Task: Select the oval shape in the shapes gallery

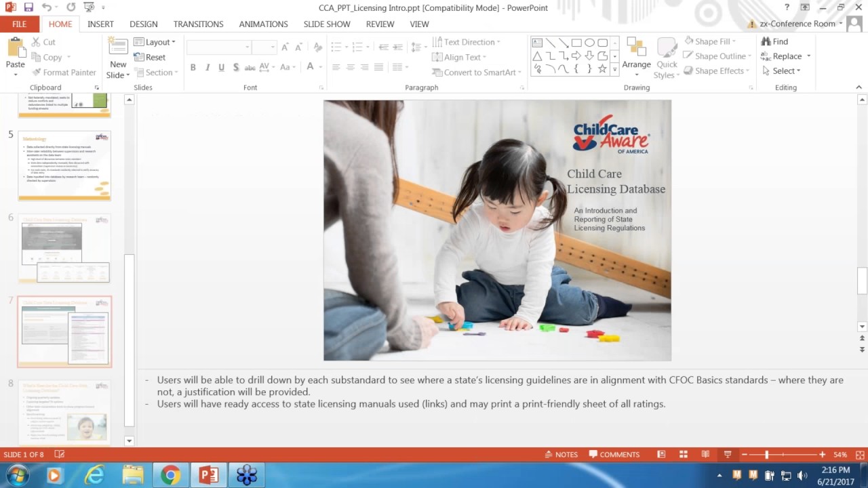Action: 589,43
